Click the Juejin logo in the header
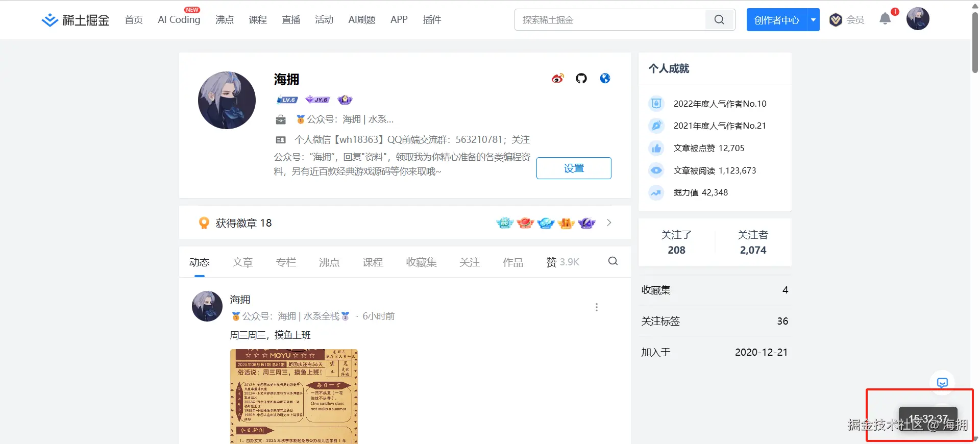 point(76,20)
